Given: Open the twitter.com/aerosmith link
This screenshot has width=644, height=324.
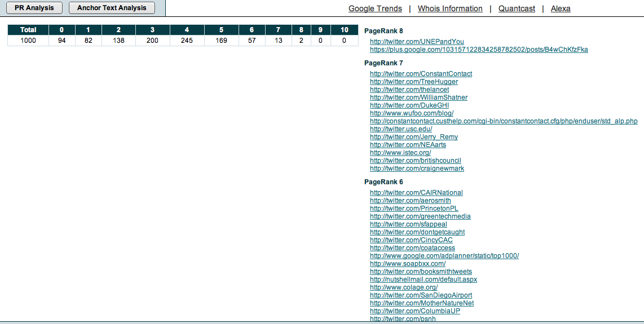Looking at the screenshot, I should coord(410,201).
